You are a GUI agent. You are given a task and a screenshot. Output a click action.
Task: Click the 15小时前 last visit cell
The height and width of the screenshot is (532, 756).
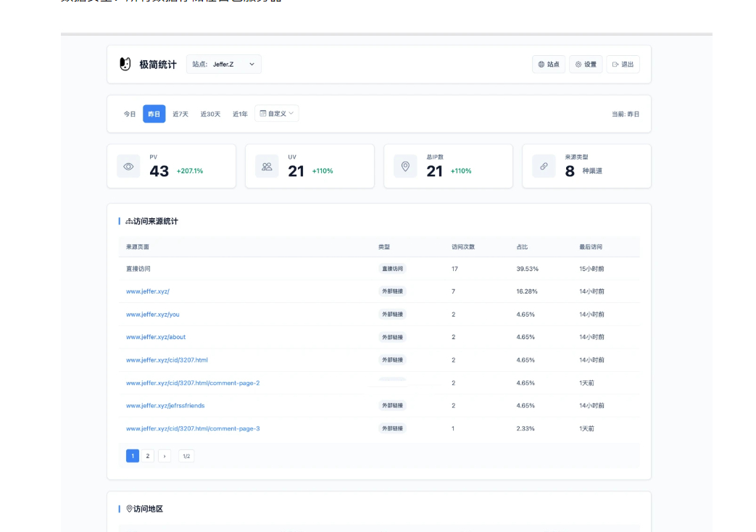pos(591,269)
